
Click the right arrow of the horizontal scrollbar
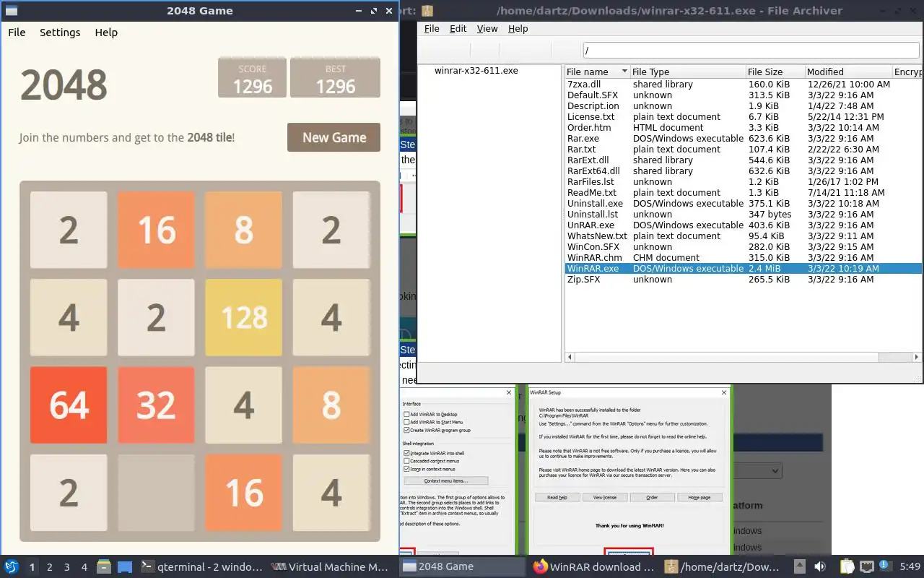[918, 357]
